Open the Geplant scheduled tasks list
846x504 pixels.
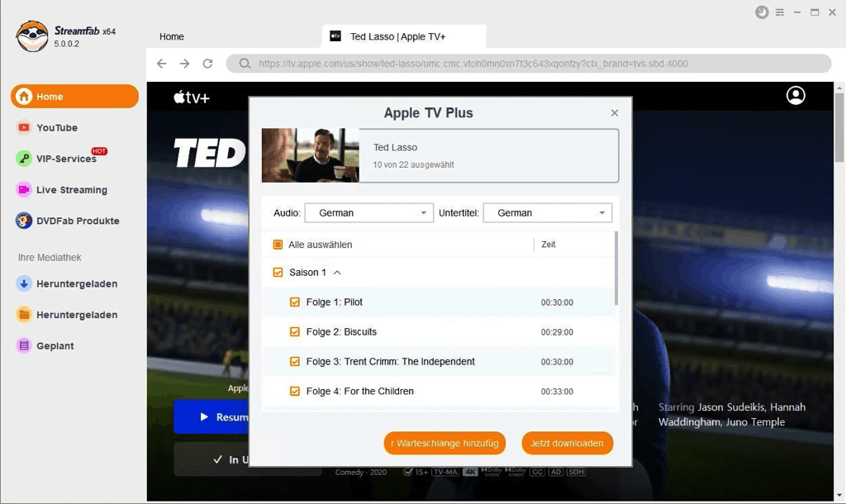tap(55, 346)
